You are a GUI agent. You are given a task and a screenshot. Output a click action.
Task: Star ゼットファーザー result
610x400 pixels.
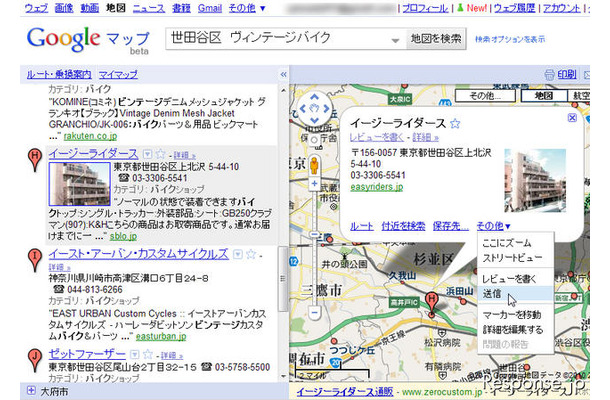[147, 354]
